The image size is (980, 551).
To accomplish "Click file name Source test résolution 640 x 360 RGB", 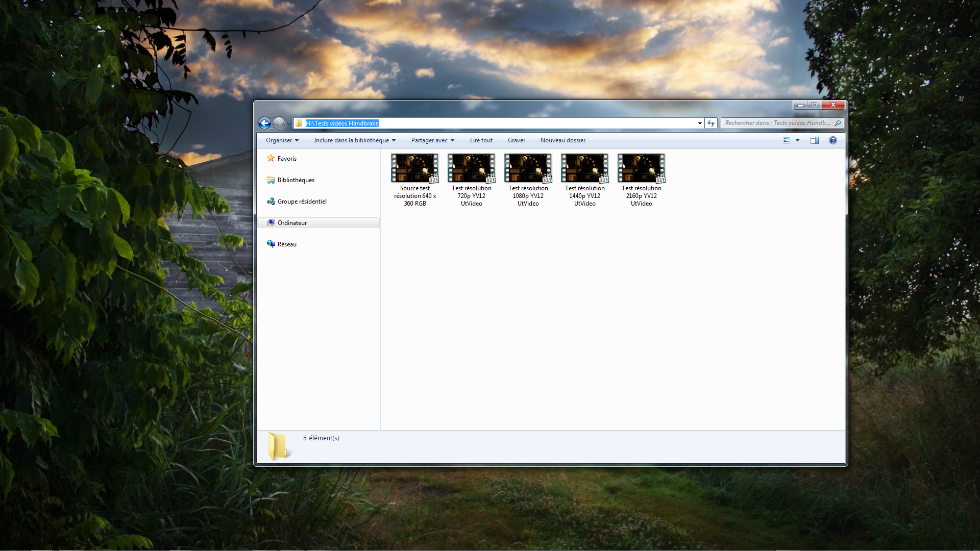I will (415, 196).
